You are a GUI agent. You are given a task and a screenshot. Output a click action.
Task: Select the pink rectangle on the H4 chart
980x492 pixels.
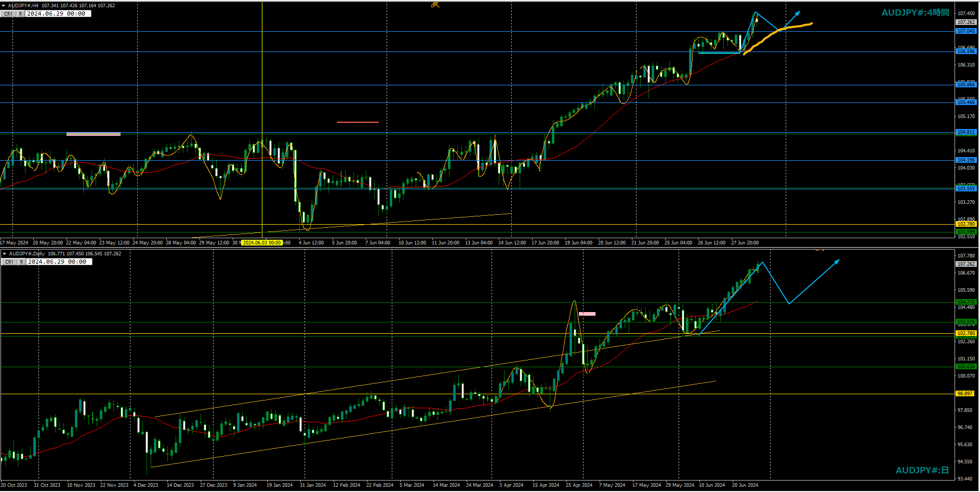point(94,134)
